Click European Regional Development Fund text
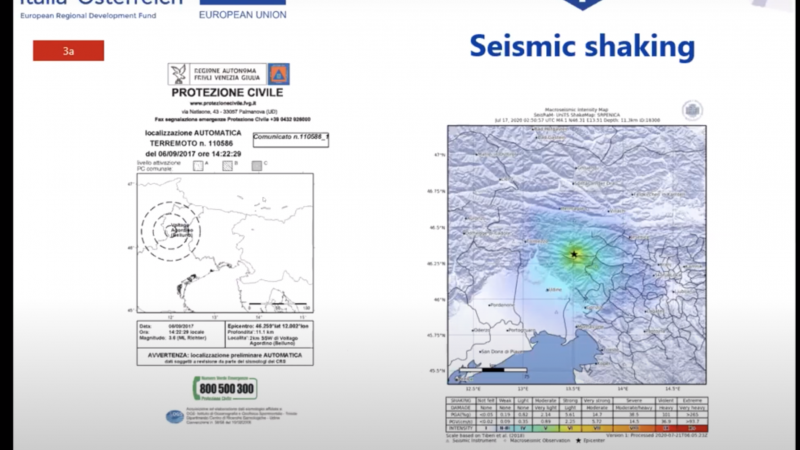 (88, 16)
